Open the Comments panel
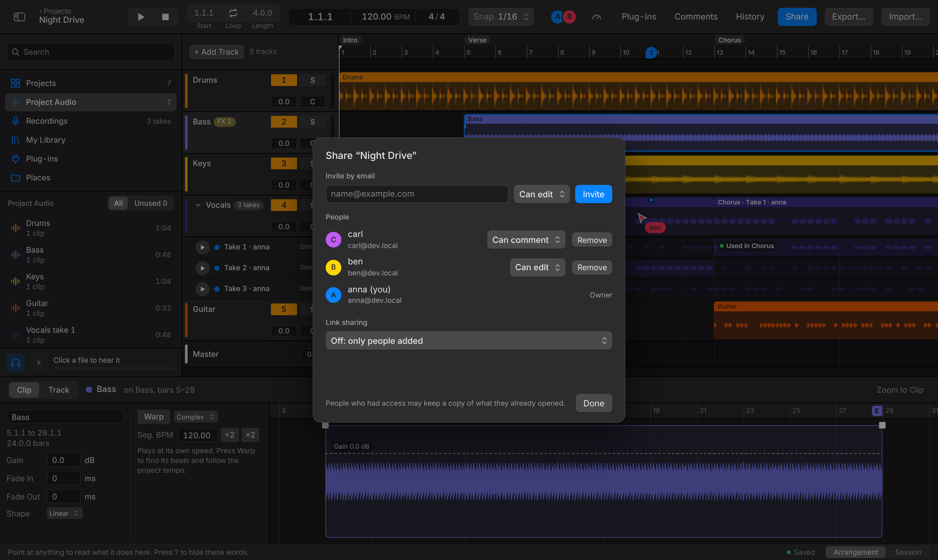938x560 pixels. 696,17
